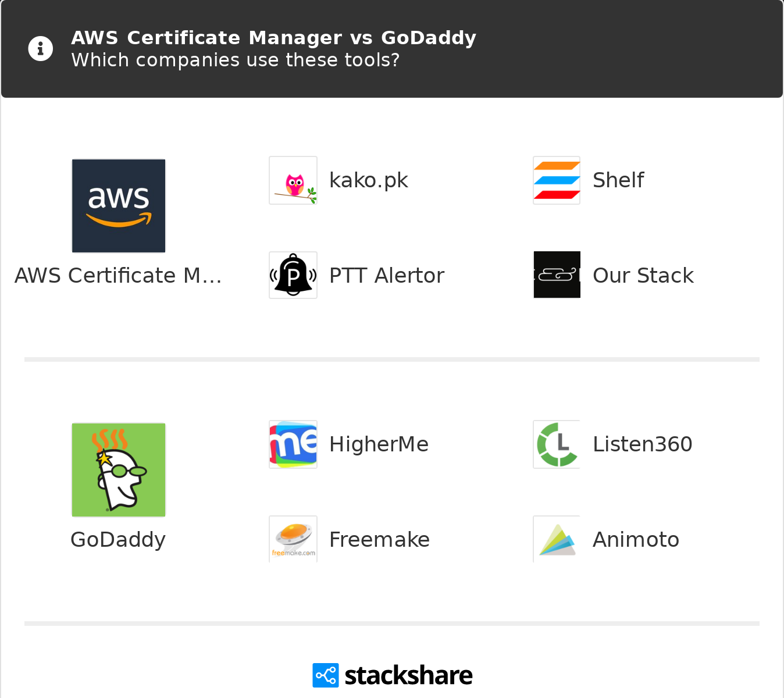
Task: Open the PTT Alertor text link
Action: [387, 276]
